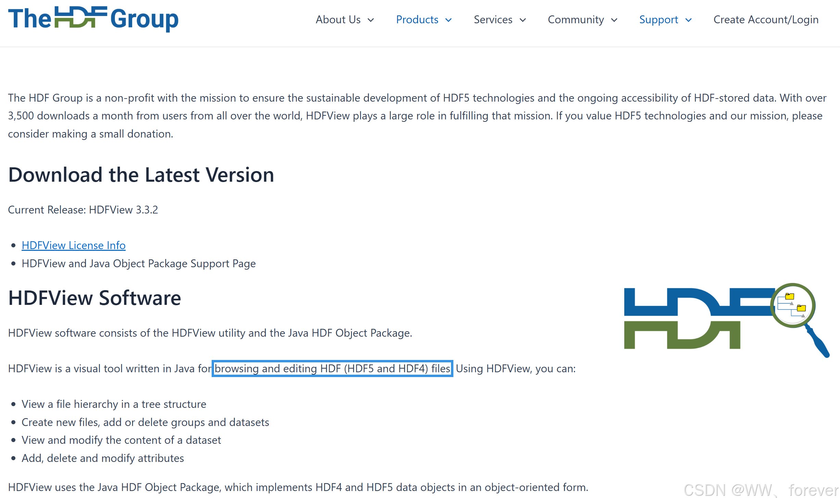Click HDFView and Java Object Package Support Page
Screen dimensions: 840x504
point(139,263)
